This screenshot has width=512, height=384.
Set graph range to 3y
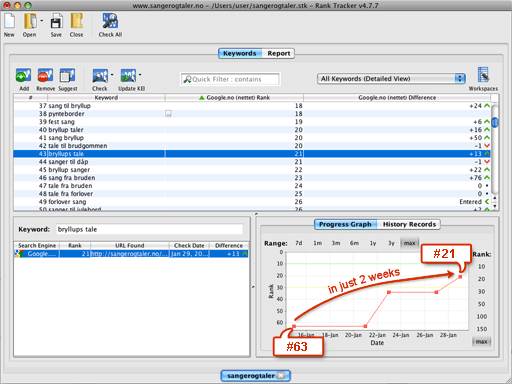pyautogui.click(x=391, y=243)
